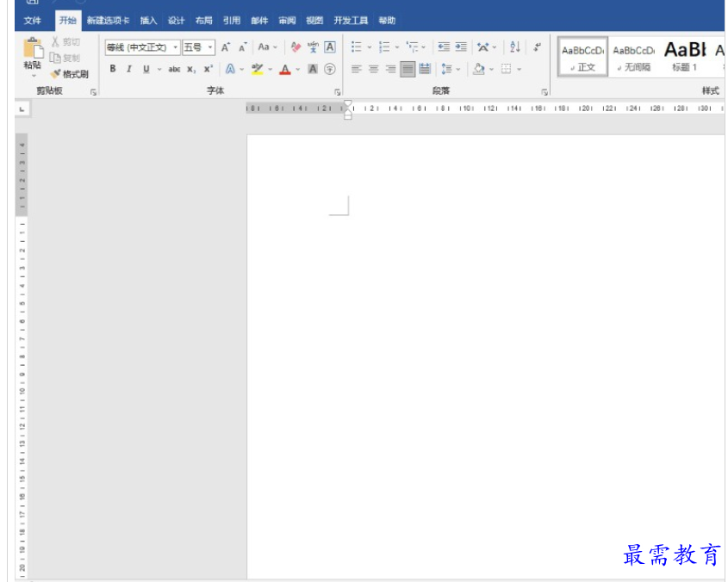The width and height of the screenshot is (728, 582).
Task: Toggle center alignment
Action: (x=374, y=69)
